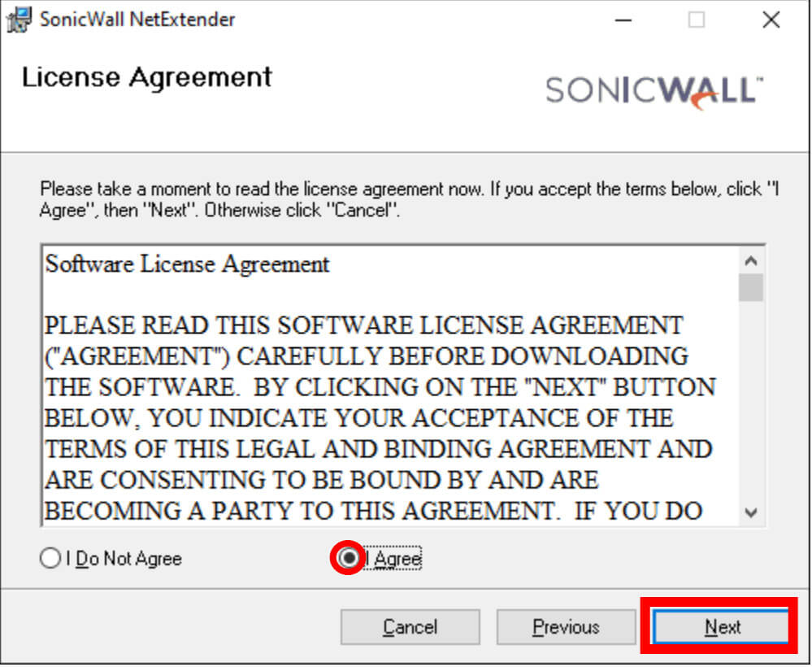
Task: Go back with the Previous button
Action: click(566, 626)
